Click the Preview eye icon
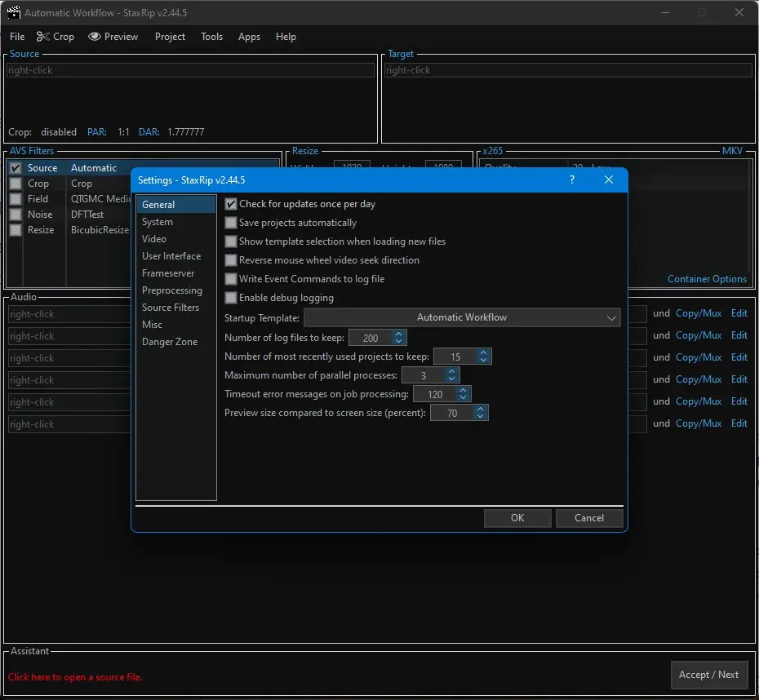This screenshot has height=700, width=759. tap(95, 37)
